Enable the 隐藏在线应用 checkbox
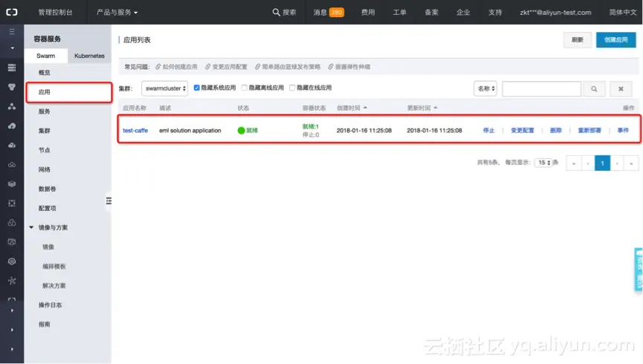The image size is (643, 364). tap(292, 88)
